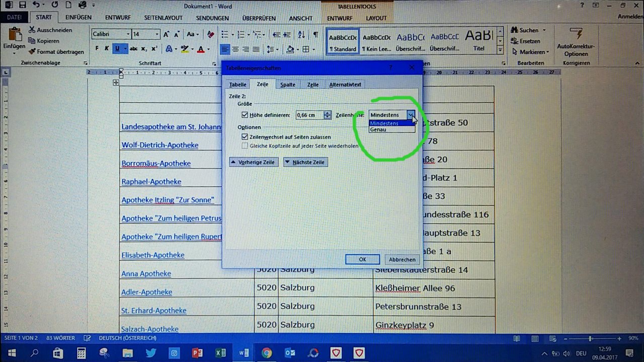
Task: Apply strikethrough formatting (abc)
Action: pos(133,49)
